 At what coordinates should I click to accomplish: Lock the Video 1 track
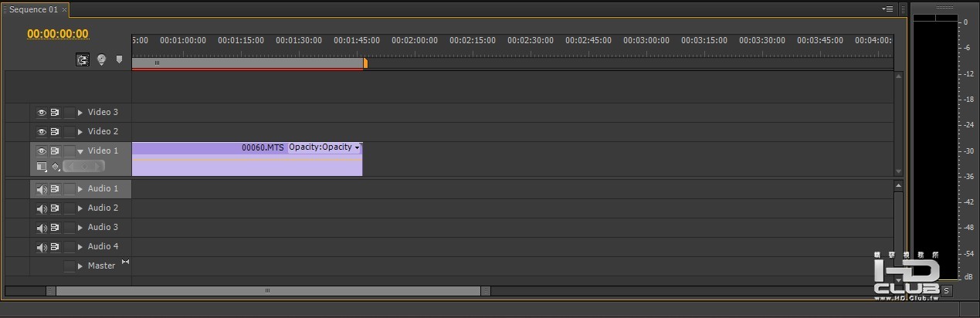tap(70, 151)
